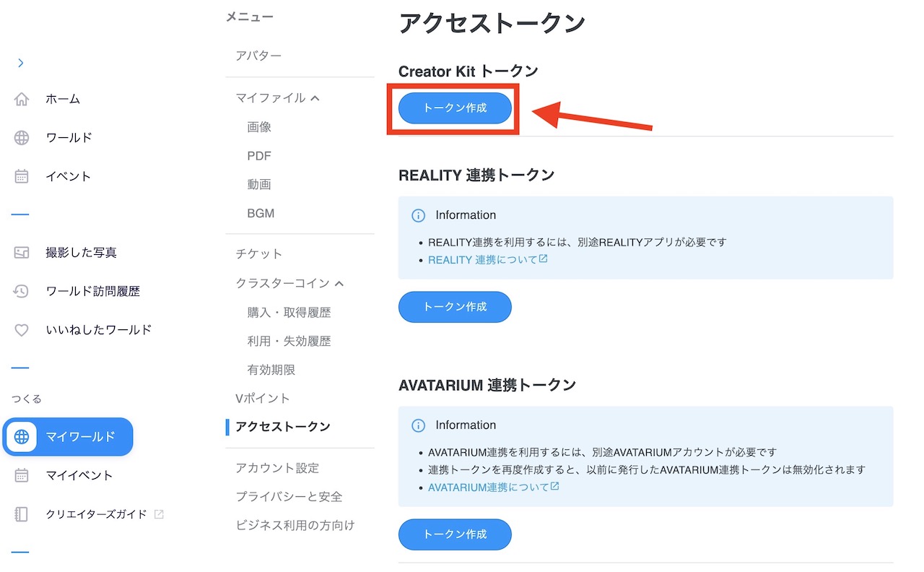
Task: Click the Information info icon under REALITY 連携トークン
Action: point(418,214)
